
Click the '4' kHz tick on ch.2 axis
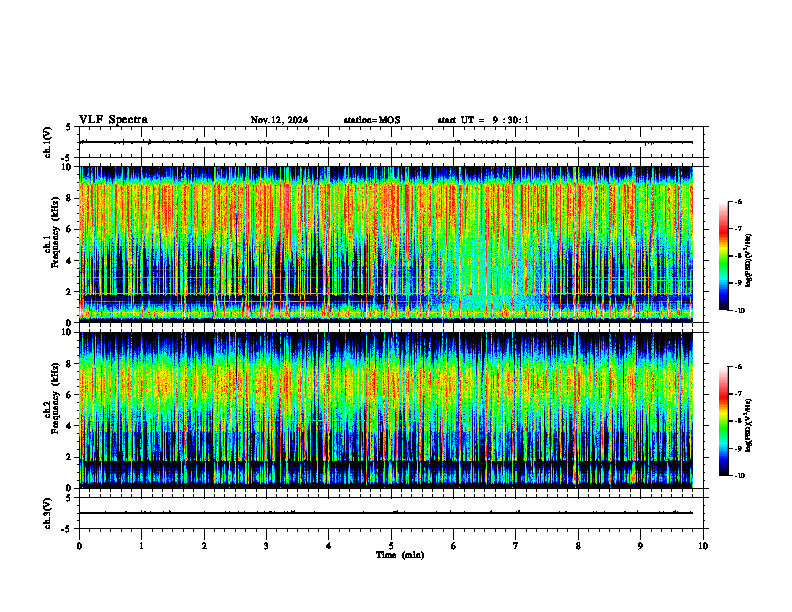[70, 426]
